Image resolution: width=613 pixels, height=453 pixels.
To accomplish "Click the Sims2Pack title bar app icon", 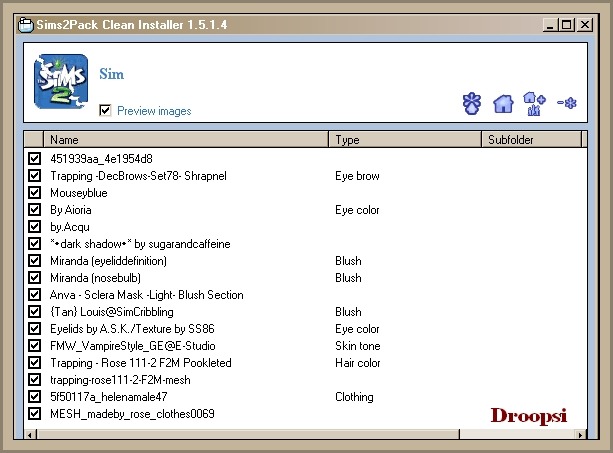I will point(26,25).
